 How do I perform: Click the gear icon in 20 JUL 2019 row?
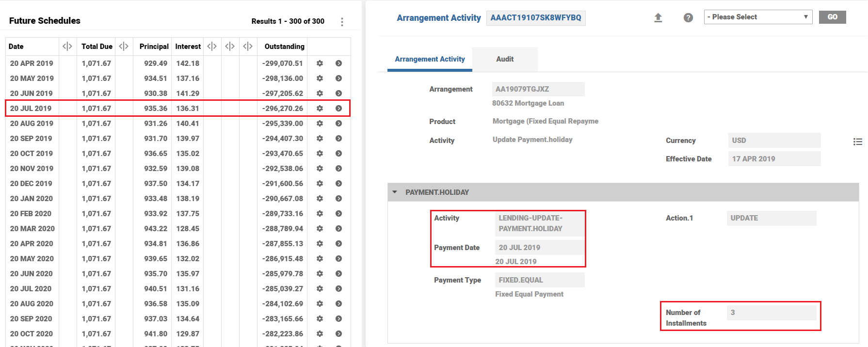click(x=320, y=109)
